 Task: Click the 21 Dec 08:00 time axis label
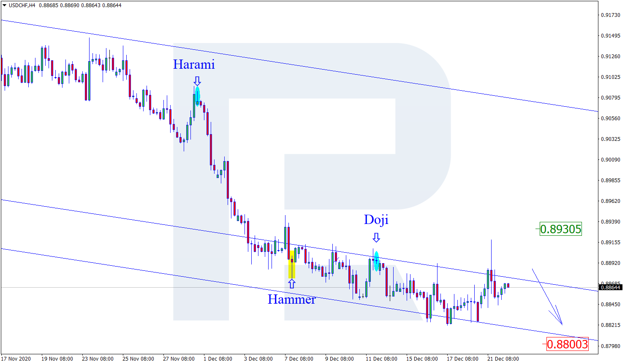pyautogui.click(x=503, y=359)
